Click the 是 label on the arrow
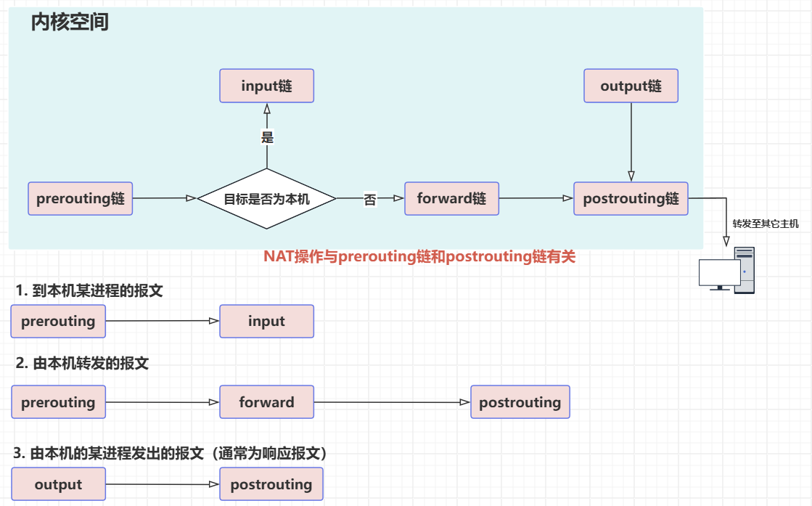812x506 pixels. pyautogui.click(x=267, y=137)
